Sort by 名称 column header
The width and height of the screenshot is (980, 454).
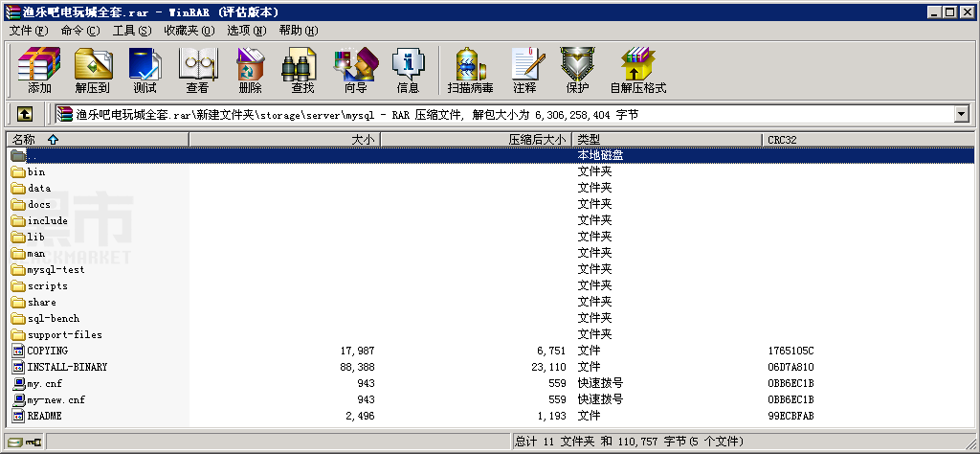tap(98, 140)
